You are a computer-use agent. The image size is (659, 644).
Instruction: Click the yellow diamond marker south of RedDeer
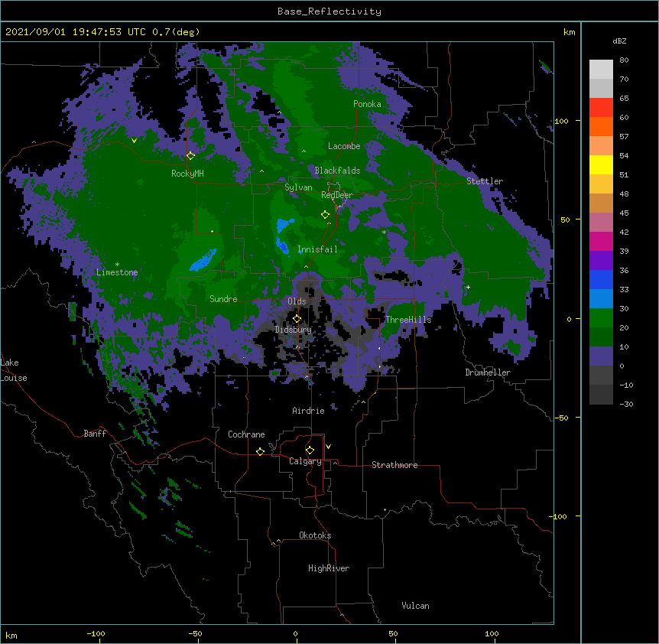click(x=325, y=215)
